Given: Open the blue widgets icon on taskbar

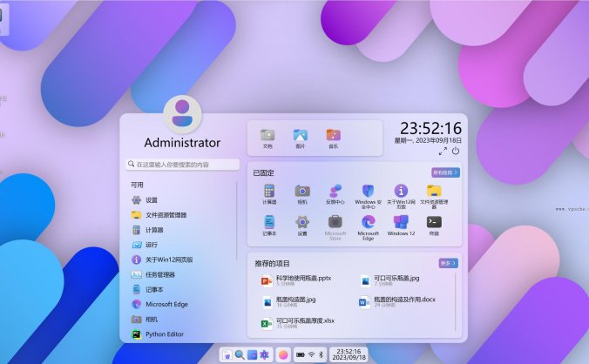Looking at the screenshot, I should (252, 354).
